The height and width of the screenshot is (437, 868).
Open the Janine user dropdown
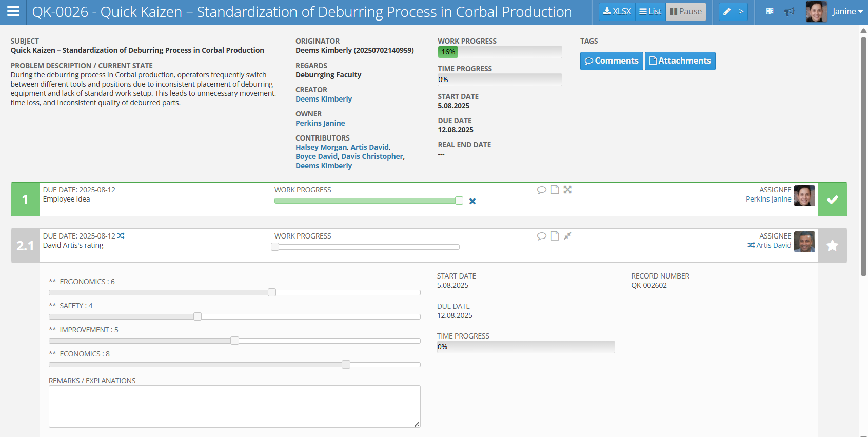point(847,11)
